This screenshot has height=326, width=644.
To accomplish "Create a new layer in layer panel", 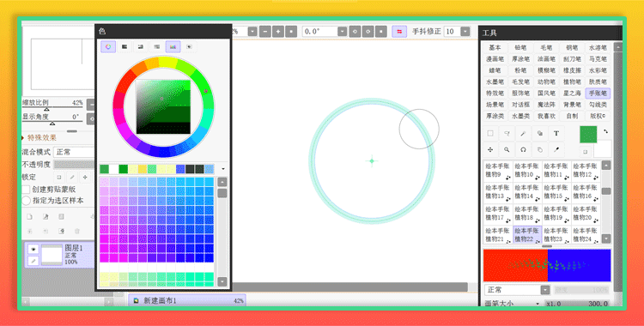I will coord(29,217).
